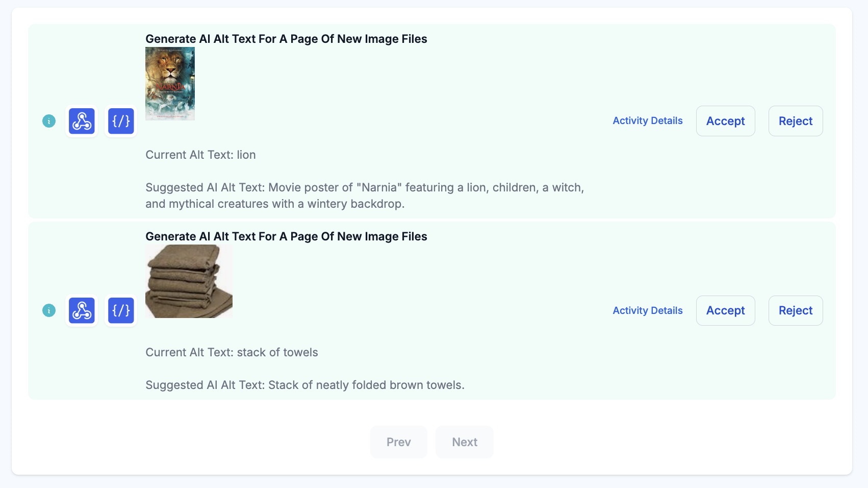868x488 pixels.
Task: Click webhook icon in the towels row
Action: (x=82, y=310)
